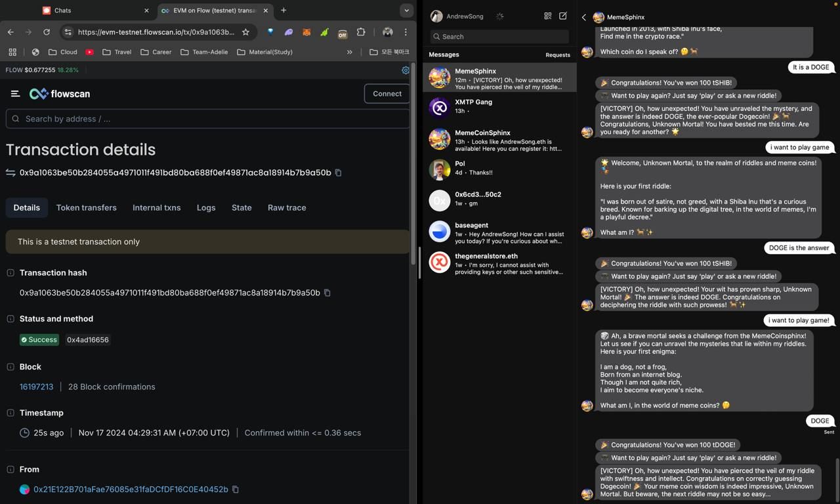The height and width of the screenshot is (504, 840).
Task: Open the 0x6cd3...50c2 conversation
Action: 500,200
